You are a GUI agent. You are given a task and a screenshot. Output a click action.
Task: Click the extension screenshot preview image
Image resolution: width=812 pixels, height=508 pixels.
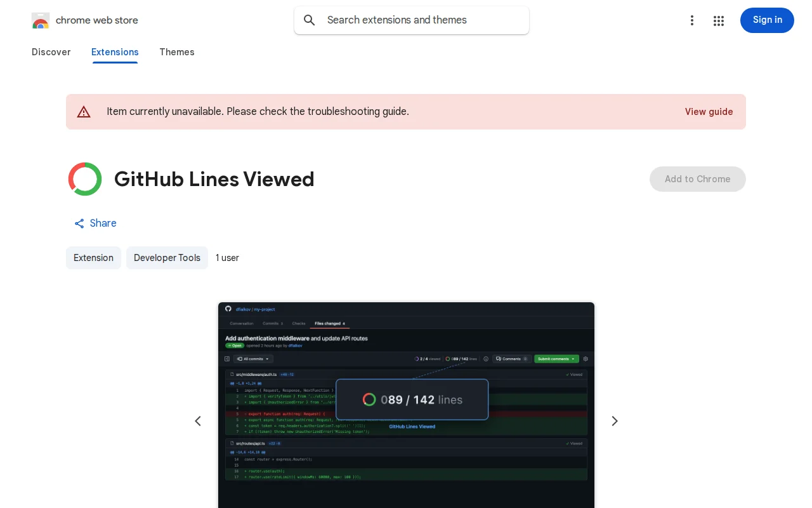pyautogui.click(x=406, y=405)
